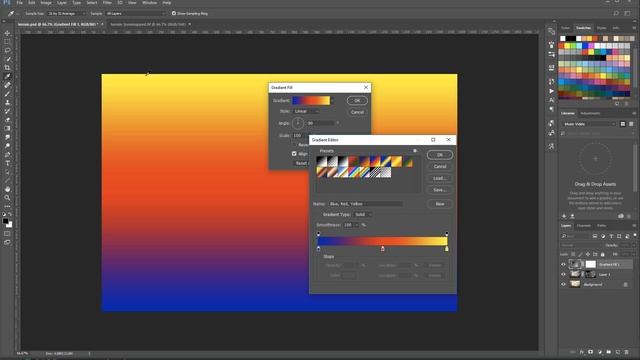Select the Dodge tool
The image size is (640, 360).
(7, 146)
